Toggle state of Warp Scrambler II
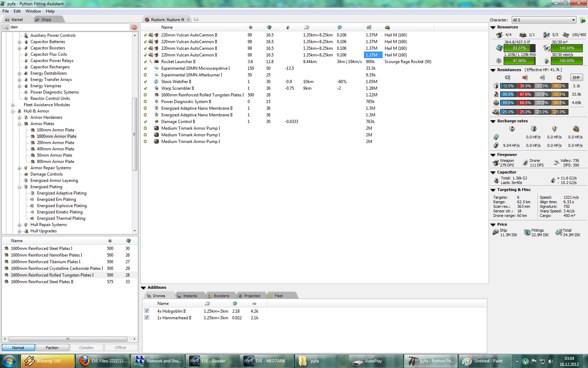 [x=145, y=88]
